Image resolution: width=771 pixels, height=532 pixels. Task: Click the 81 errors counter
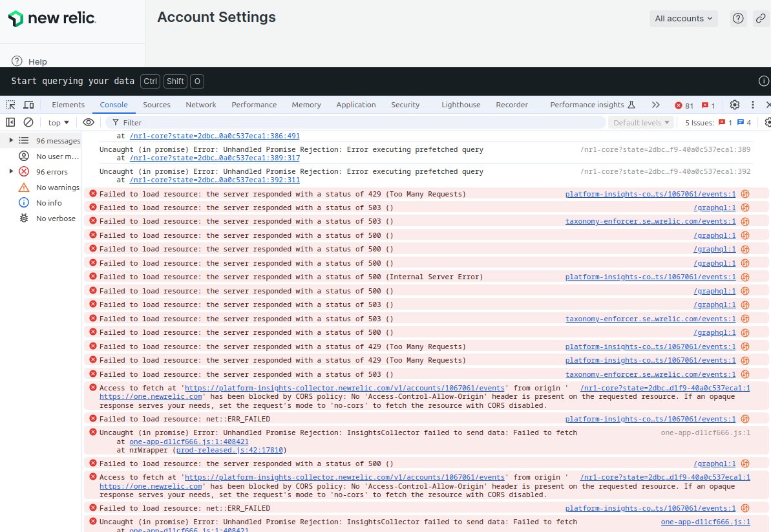[x=684, y=105]
